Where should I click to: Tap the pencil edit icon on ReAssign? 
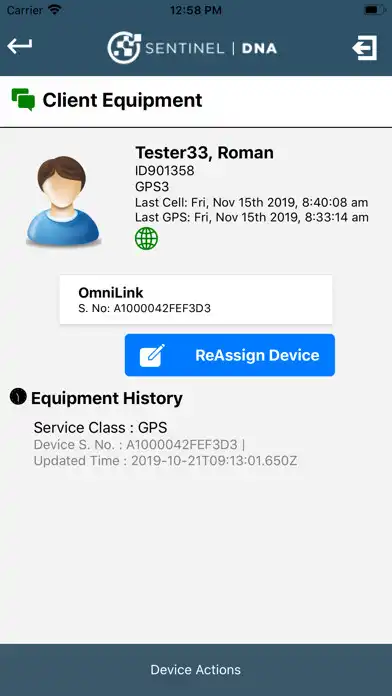tap(152, 355)
